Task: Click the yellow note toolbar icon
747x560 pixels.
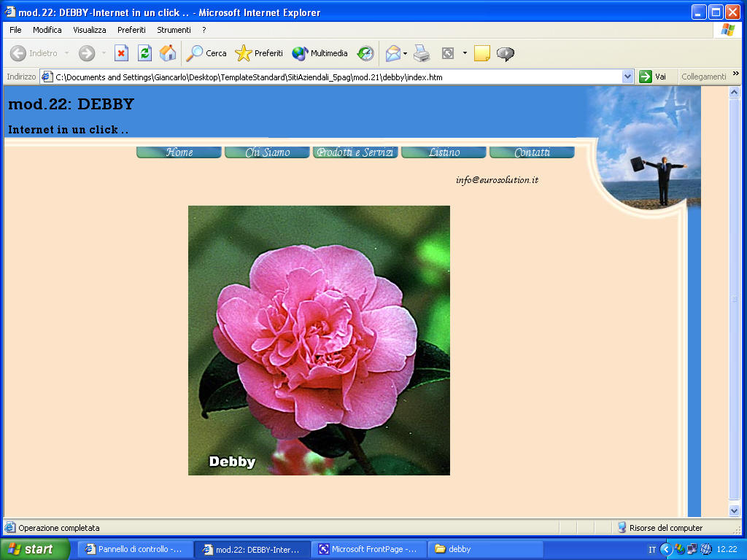Action: [x=482, y=53]
